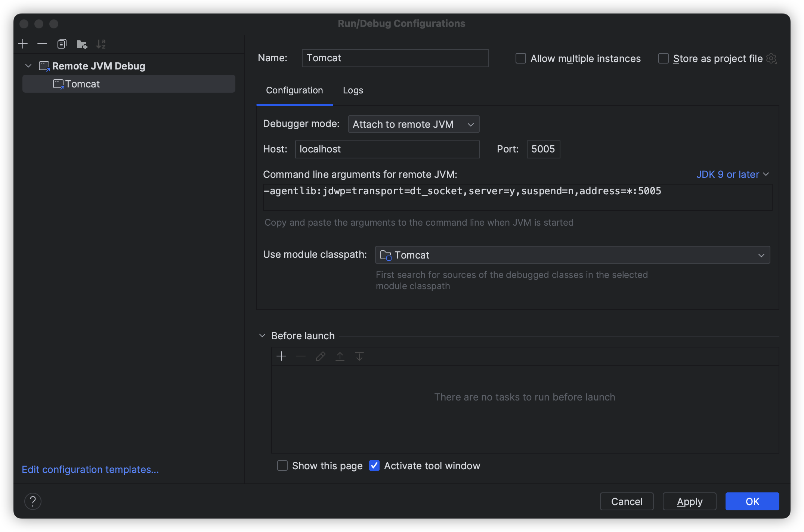Click the Host input field
804x532 pixels.
387,149
